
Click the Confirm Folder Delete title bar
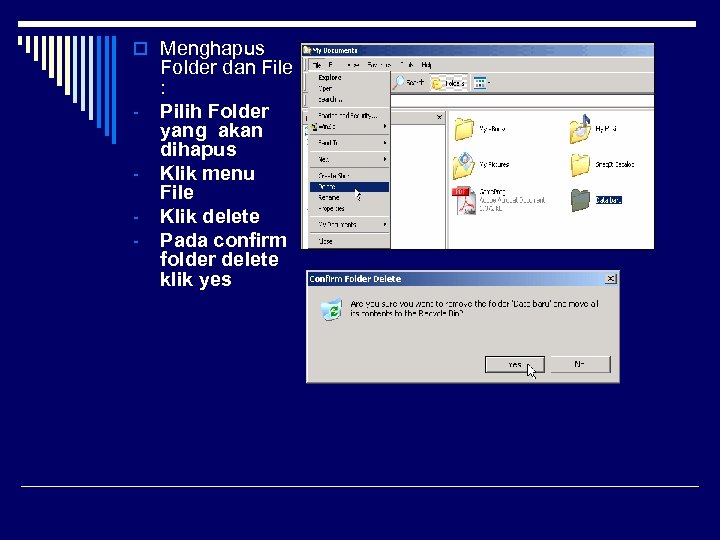click(463, 279)
